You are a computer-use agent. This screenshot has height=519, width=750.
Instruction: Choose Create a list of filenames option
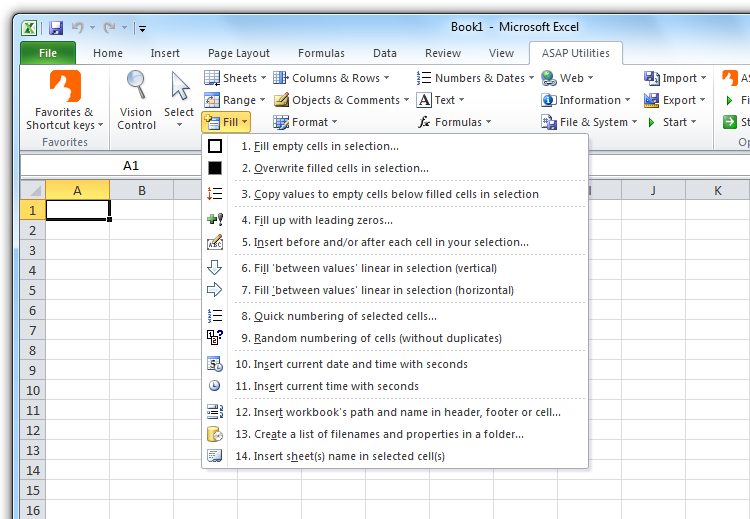[395, 434]
